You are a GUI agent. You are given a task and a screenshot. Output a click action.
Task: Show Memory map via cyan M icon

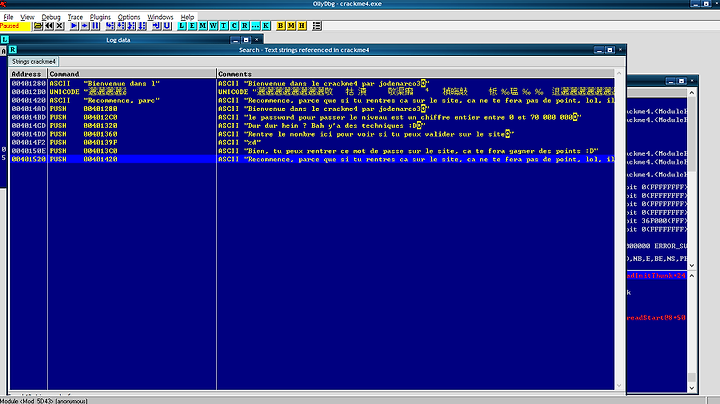[202, 26]
